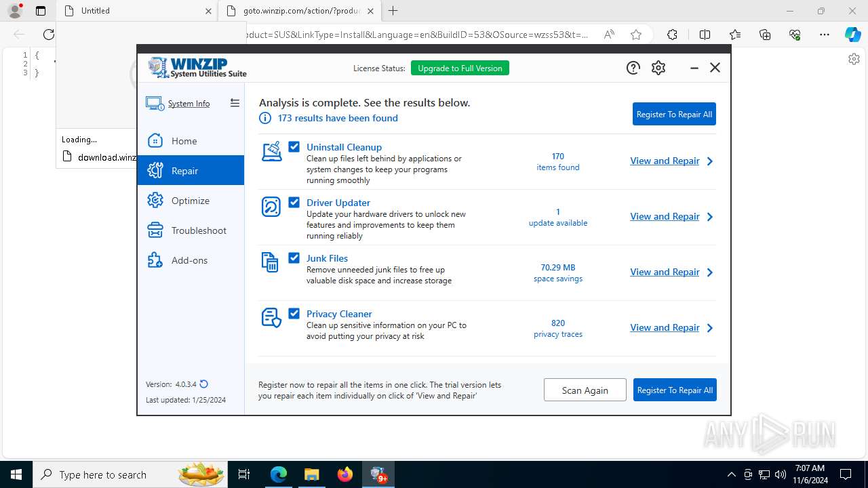Open Read aloud icon in address bar
Viewport: 868px width, 488px height.
point(609,35)
